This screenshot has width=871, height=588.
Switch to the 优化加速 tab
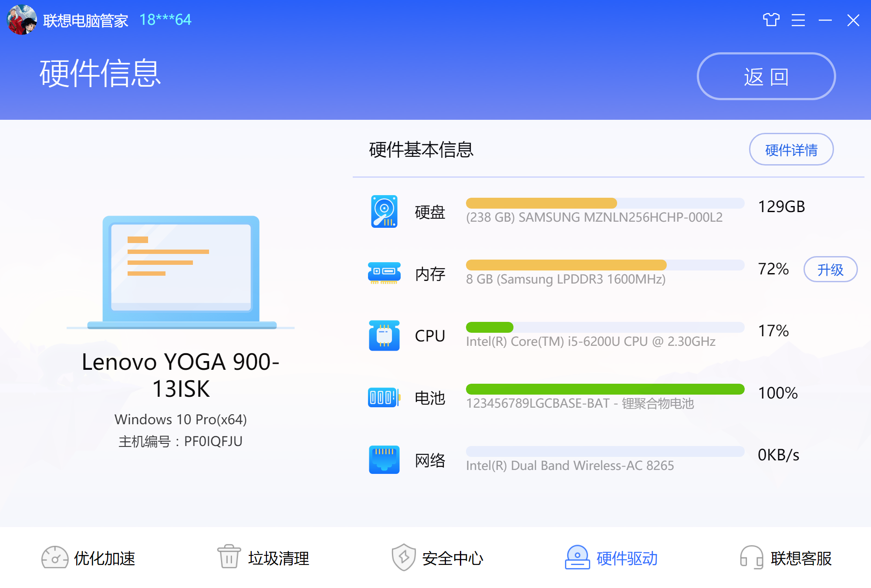coord(88,558)
